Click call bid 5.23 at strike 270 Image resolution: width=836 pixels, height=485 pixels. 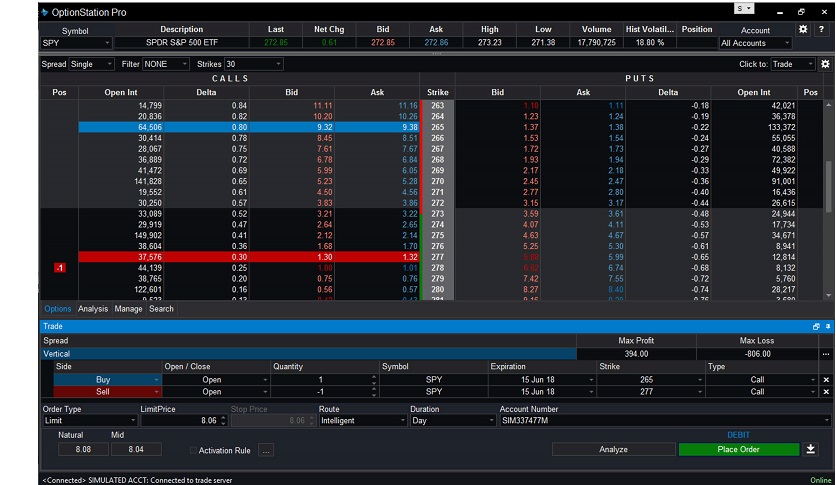point(324,181)
